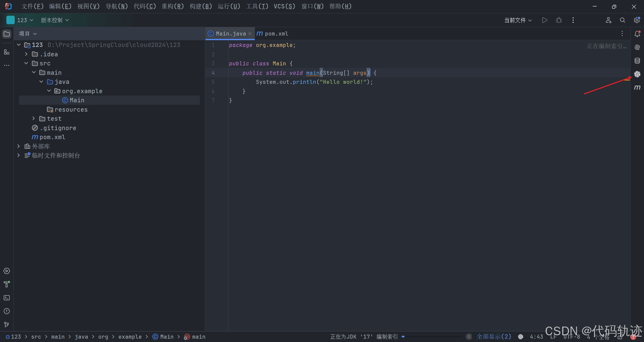Open the Structure tool window

[7, 52]
